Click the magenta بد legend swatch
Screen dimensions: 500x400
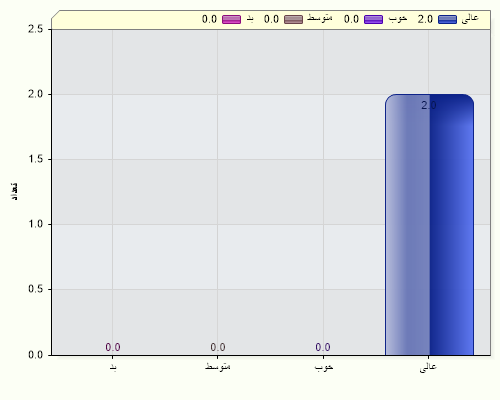click(231, 19)
